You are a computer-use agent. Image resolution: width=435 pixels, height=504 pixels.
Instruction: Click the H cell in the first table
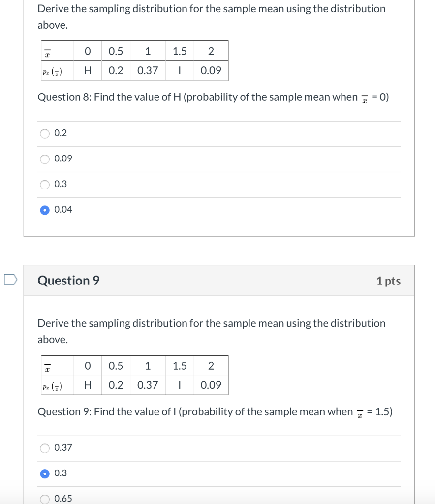88,70
